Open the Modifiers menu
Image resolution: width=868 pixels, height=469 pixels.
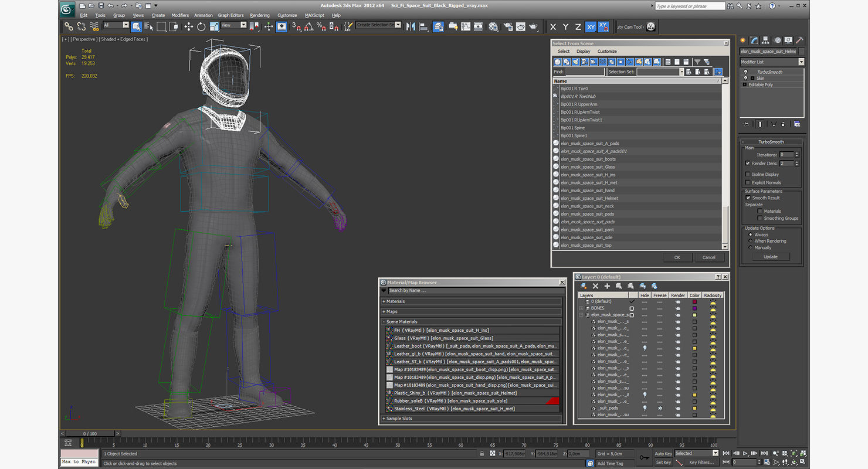(180, 15)
